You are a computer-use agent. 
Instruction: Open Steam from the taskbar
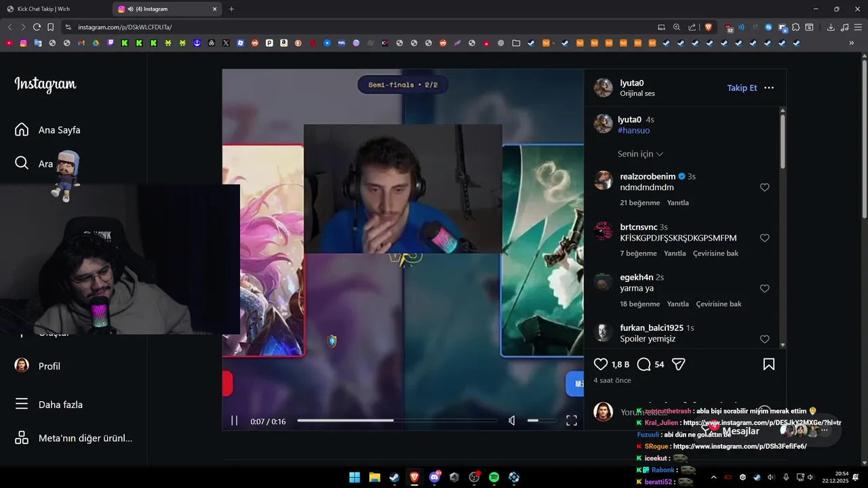coord(394,477)
